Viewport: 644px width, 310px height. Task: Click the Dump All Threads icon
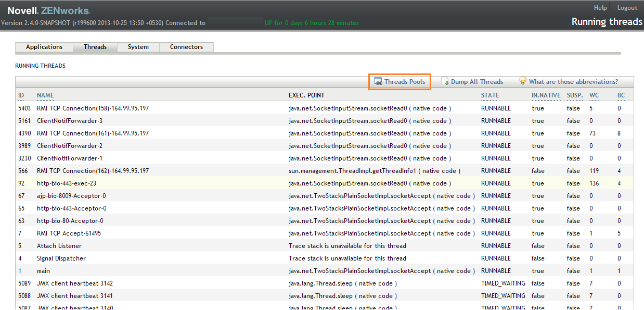[445, 82]
